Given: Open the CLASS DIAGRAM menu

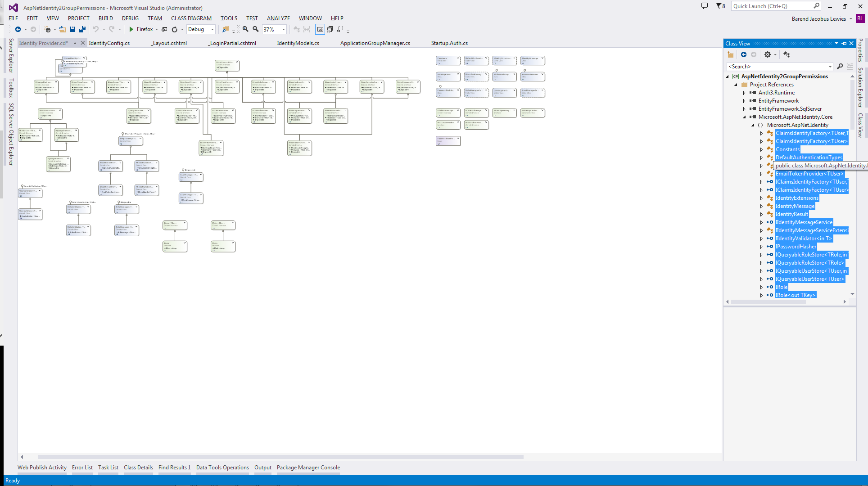Looking at the screenshot, I should click(x=191, y=18).
